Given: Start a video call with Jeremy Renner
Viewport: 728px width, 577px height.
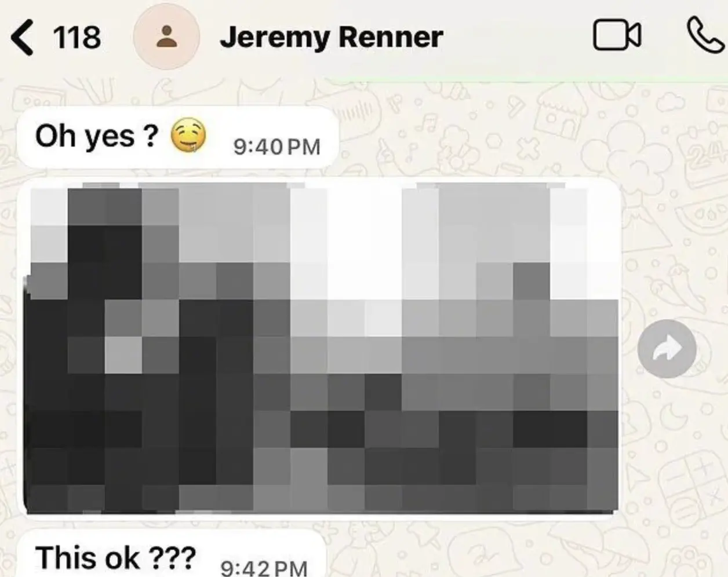Looking at the screenshot, I should click(x=617, y=35).
